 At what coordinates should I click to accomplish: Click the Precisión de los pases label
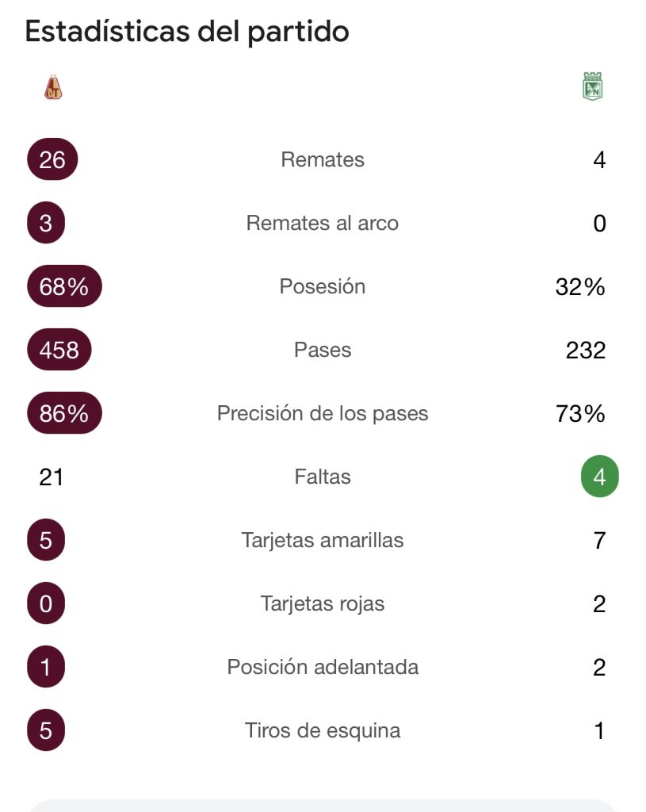(323, 413)
